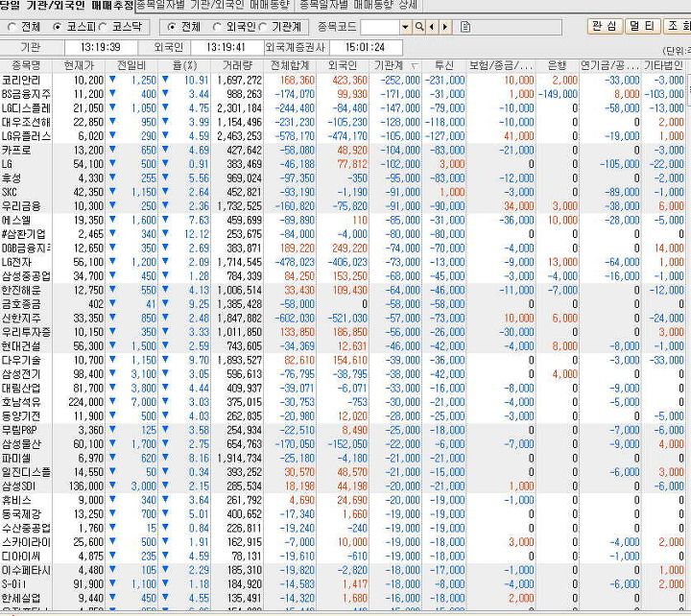Click 신한지주 전체합계 value -602,030
The image size is (691, 616).
coord(295,319)
